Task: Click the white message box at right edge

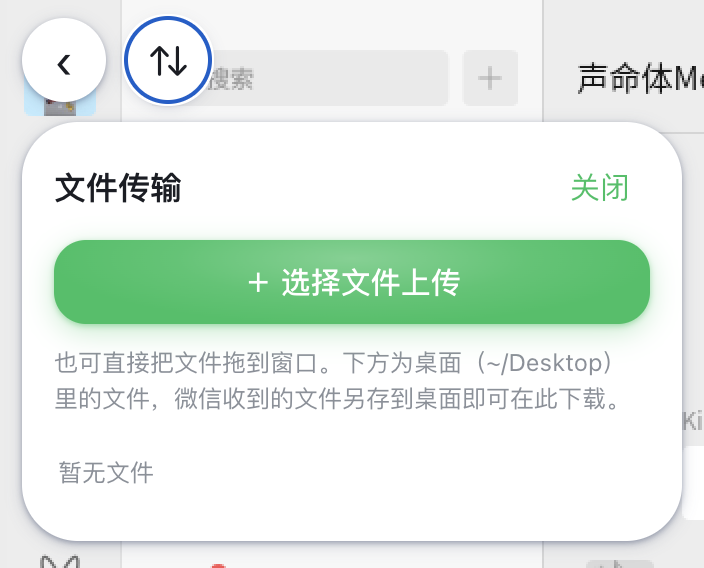Action: coord(693,483)
